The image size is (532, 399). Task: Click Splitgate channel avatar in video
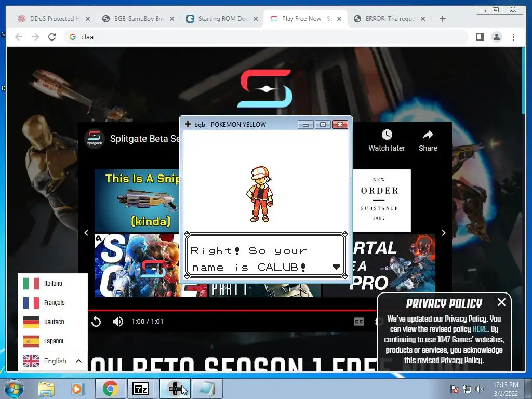point(95,139)
